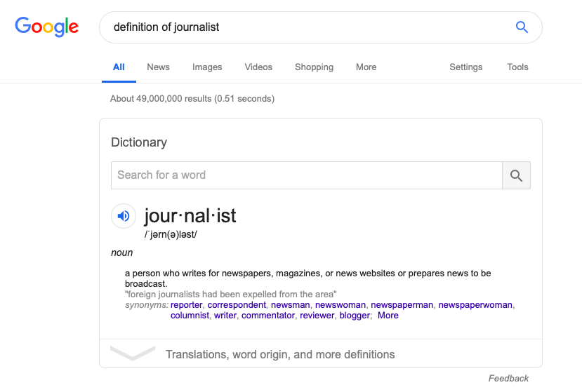Open the synonym link writer
Image resolution: width=582 pixels, height=392 pixels.
tap(225, 316)
